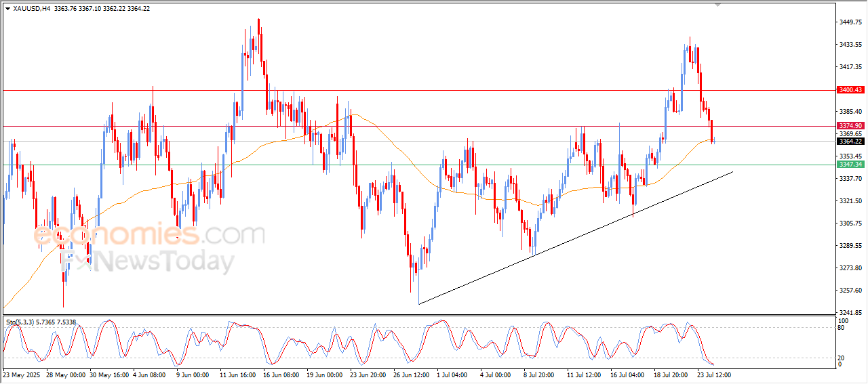The image size is (868, 384).
Task: Click the stochastic scale value 80
Action: pyautogui.click(x=842, y=328)
